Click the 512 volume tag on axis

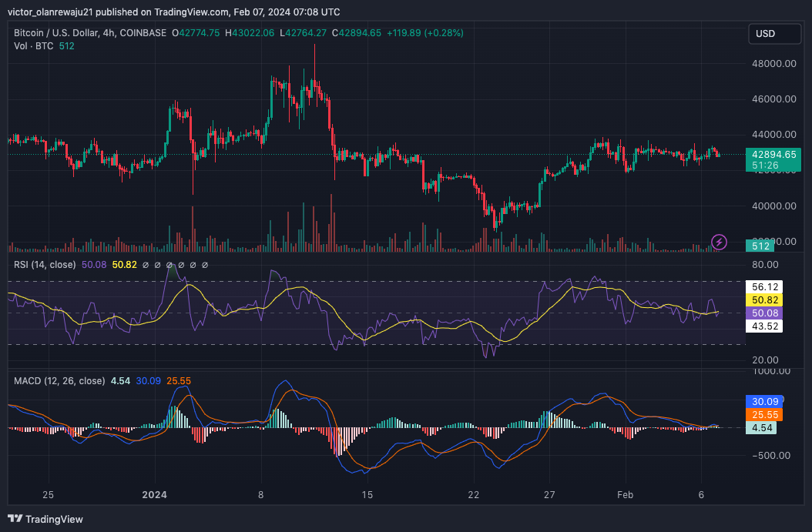pyautogui.click(x=761, y=246)
